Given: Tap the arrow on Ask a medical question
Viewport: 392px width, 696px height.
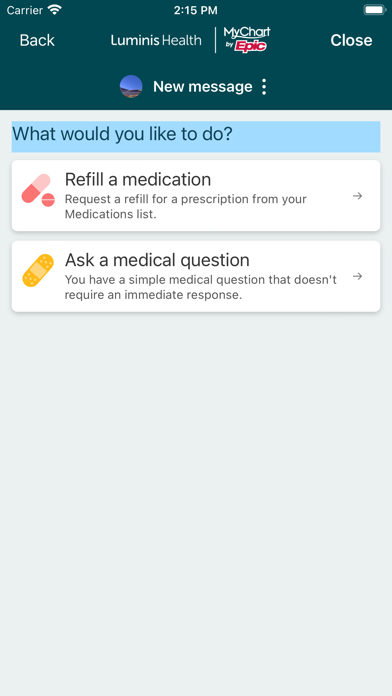Looking at the screenshot, I should pyautogui.click(x=357, y=277).
